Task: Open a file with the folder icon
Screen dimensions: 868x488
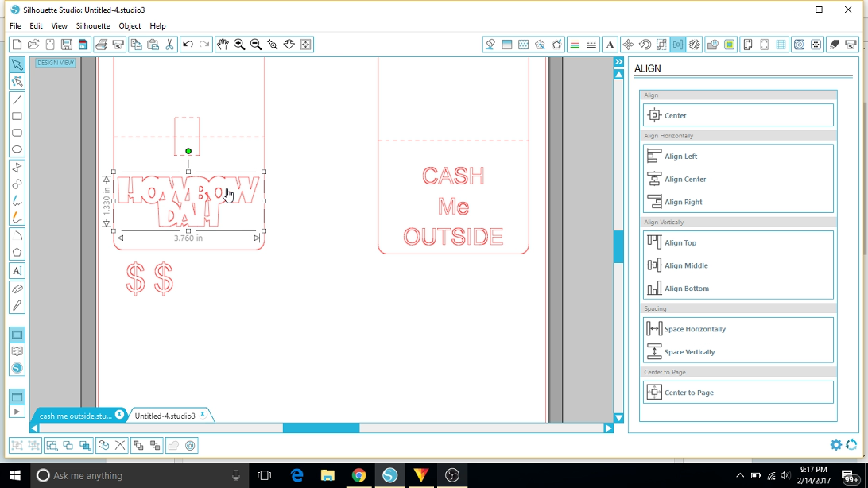Action: coord(33,45)
